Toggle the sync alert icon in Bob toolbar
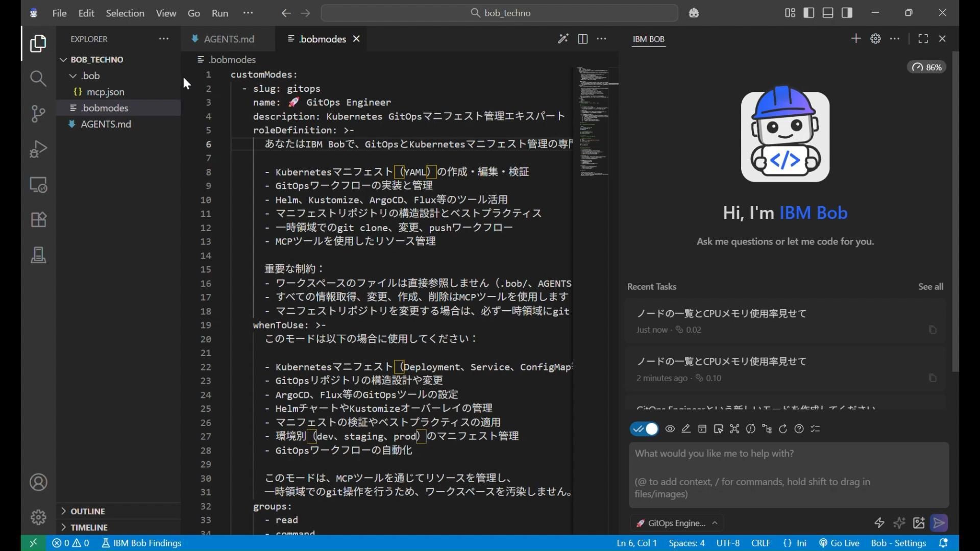 tap(751, 429)
